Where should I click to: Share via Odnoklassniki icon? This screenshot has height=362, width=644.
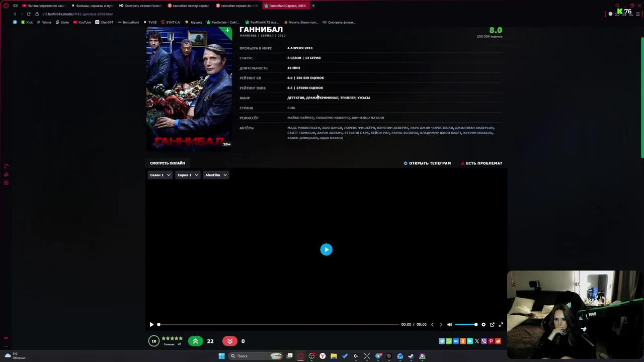coord(463,341)
